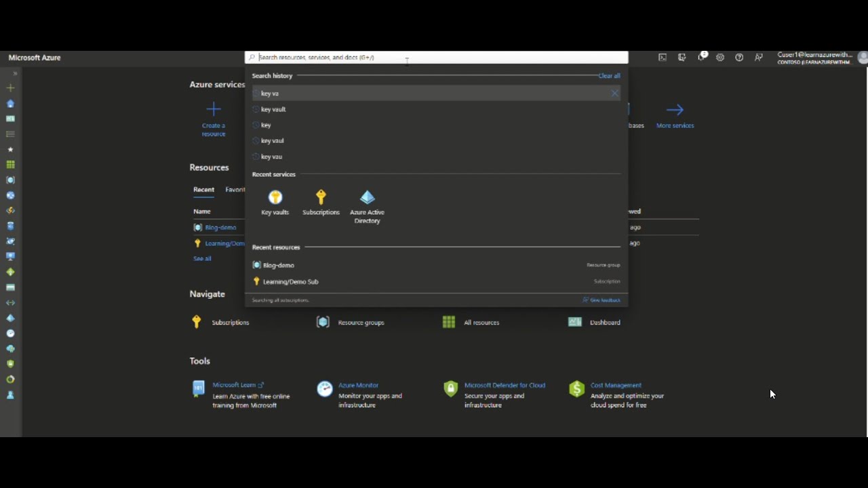The width and height of the screenshot is (868, 488).
Task: Open Home from the left sidebar
Action: click(x=10, y=104)
